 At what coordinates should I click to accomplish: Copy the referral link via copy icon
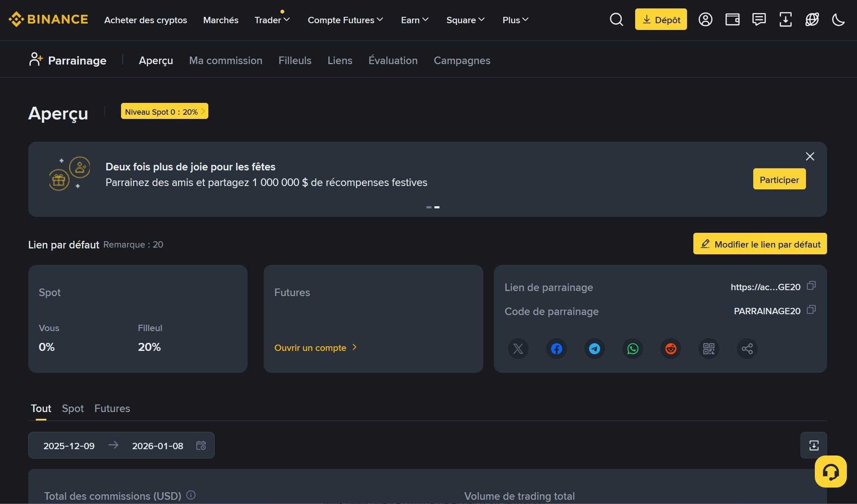811,286
